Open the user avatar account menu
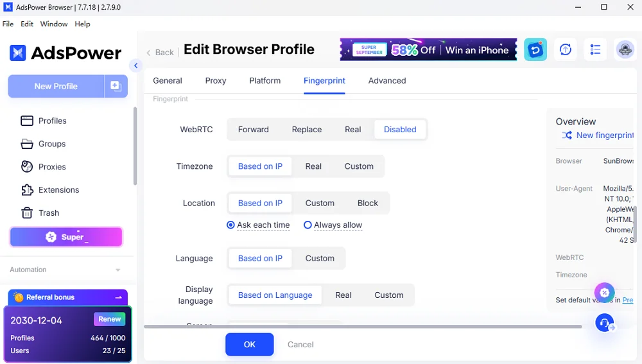Screen dimensions: 642x364 [x=625, y=50]
